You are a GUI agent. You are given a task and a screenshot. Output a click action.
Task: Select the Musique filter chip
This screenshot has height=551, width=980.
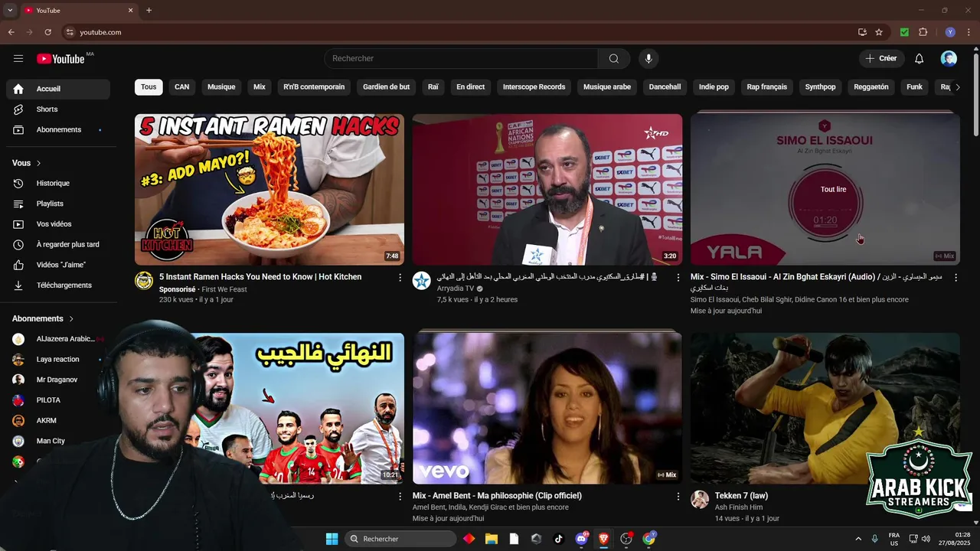(221, 87)
